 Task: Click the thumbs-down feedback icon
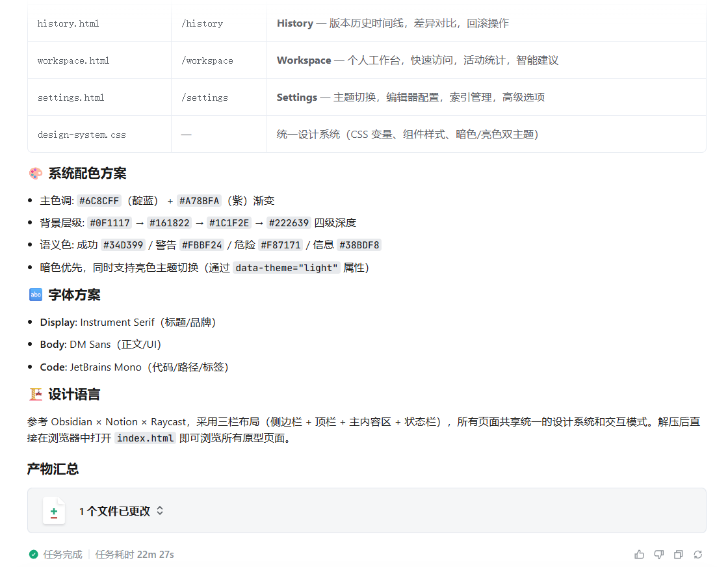coord(659,555)
